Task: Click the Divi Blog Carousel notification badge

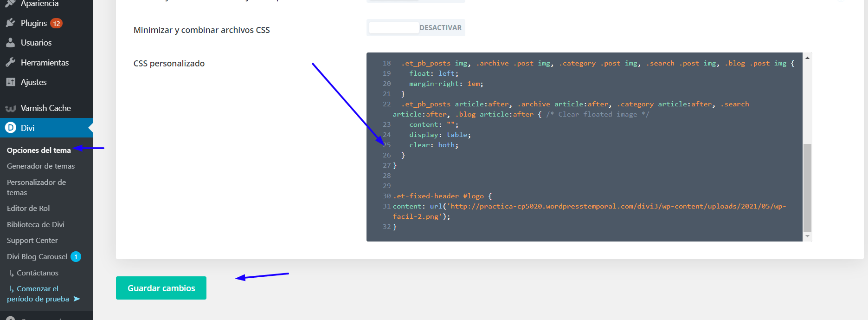Action: (76, 256)
